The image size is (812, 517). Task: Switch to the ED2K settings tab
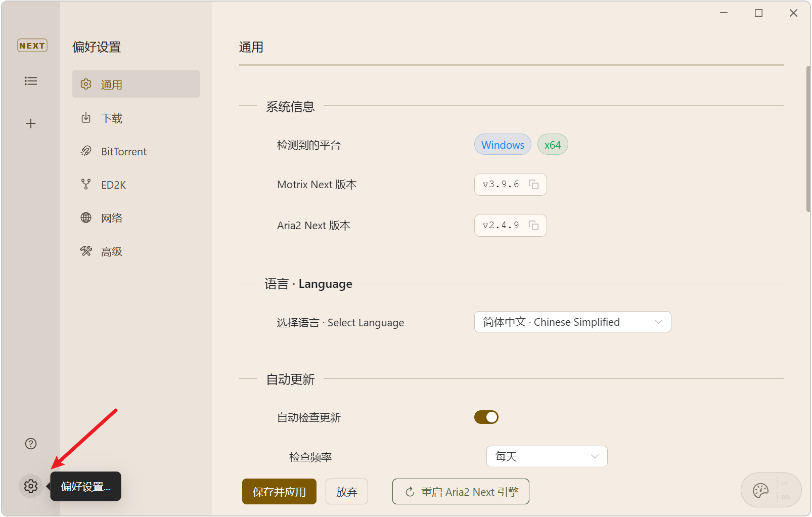coord(136,185)
